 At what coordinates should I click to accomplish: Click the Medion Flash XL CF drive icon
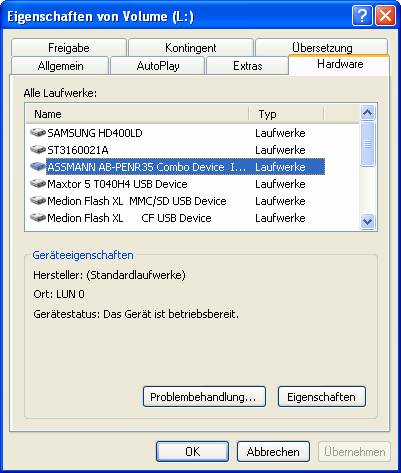(38, 218)
